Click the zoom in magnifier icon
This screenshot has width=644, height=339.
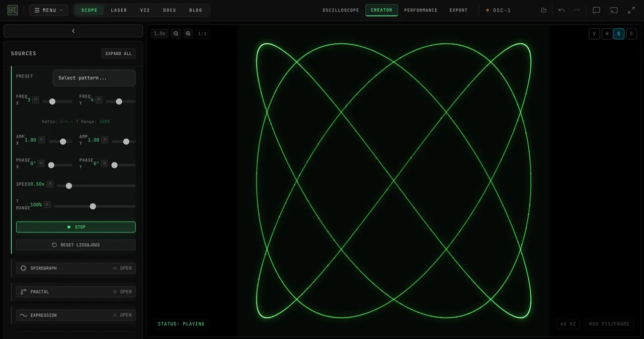tap(188, 34)
